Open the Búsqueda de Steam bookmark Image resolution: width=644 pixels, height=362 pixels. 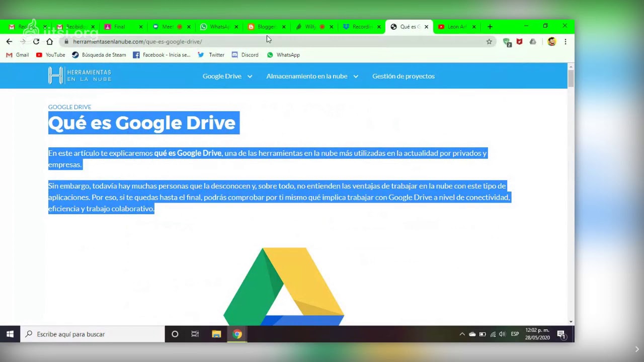99,55
